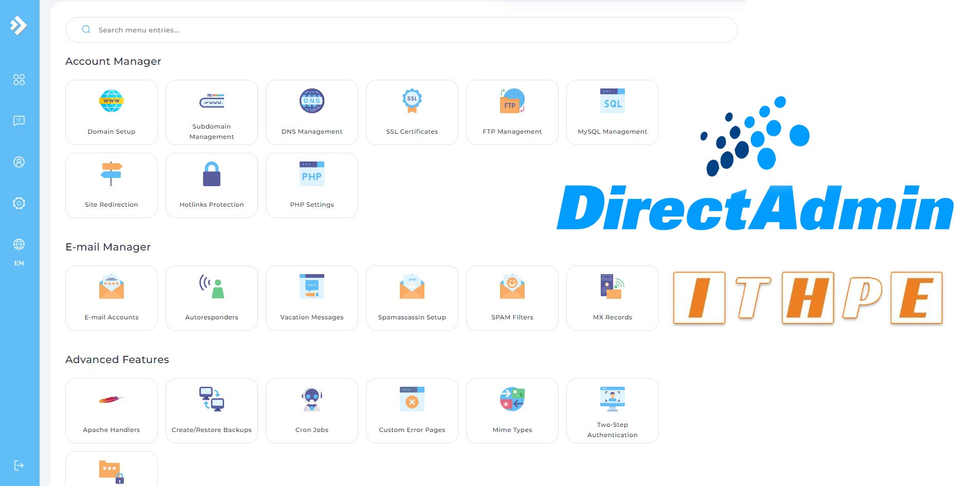980x486 pixels.
Task: Open password-protected folder icon at bottom
Action: point(112,472)
